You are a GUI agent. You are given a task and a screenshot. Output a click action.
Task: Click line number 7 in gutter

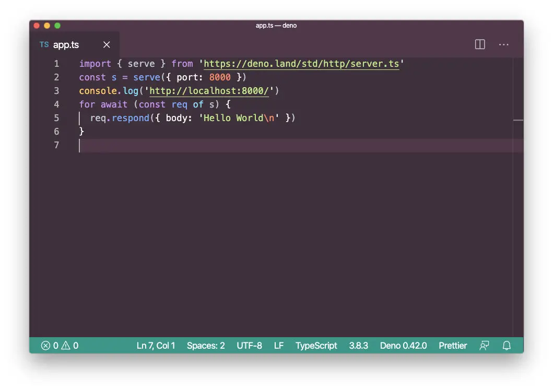point(56,145)
